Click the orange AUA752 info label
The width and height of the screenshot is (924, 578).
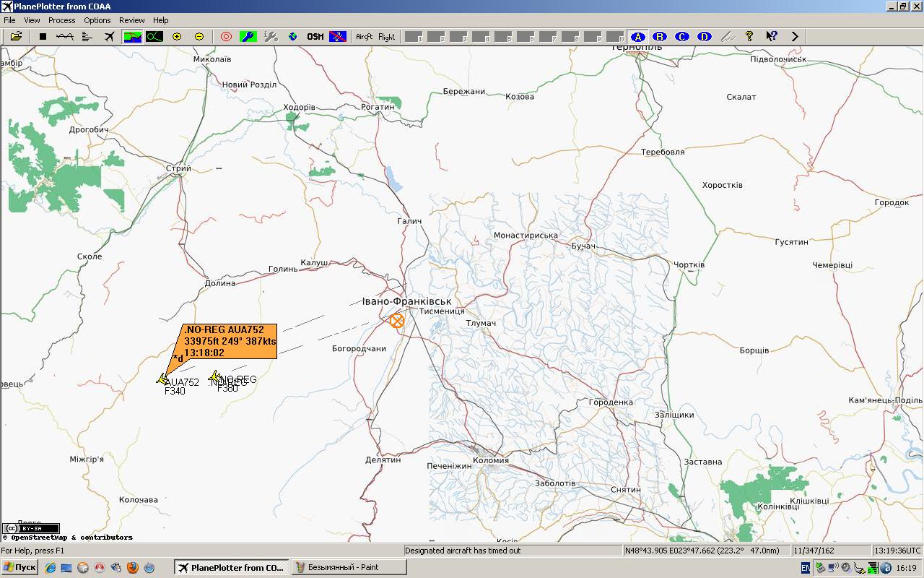230,341
